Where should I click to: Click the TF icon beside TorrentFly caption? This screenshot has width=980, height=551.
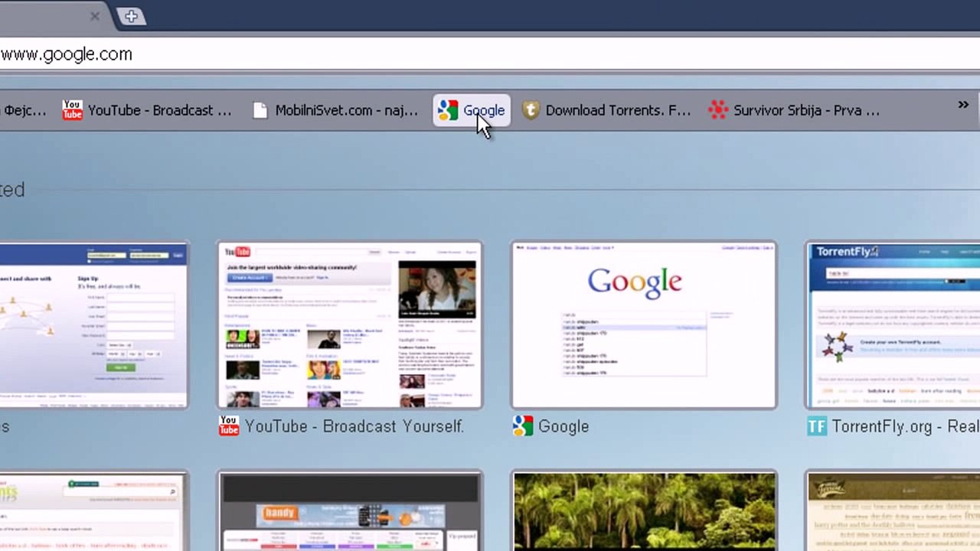point(817,426)
